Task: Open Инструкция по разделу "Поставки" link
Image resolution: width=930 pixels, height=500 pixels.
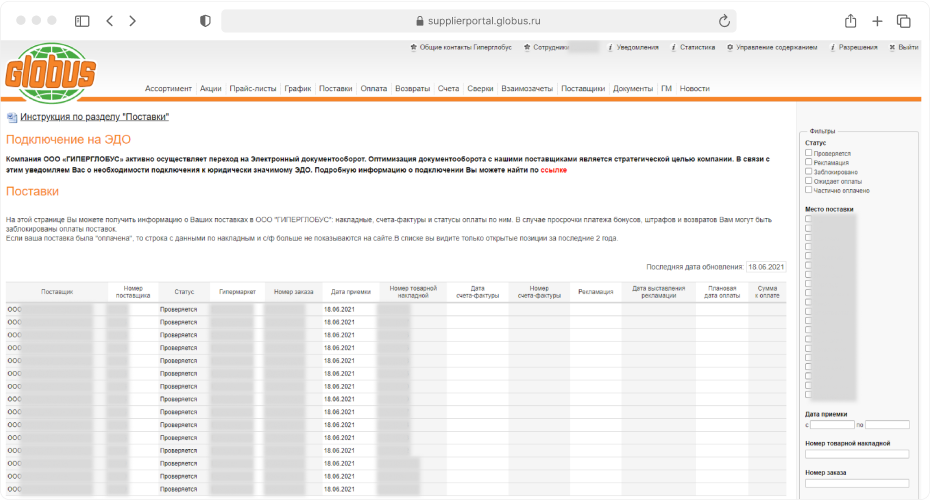Action: (x=95, y=117)
